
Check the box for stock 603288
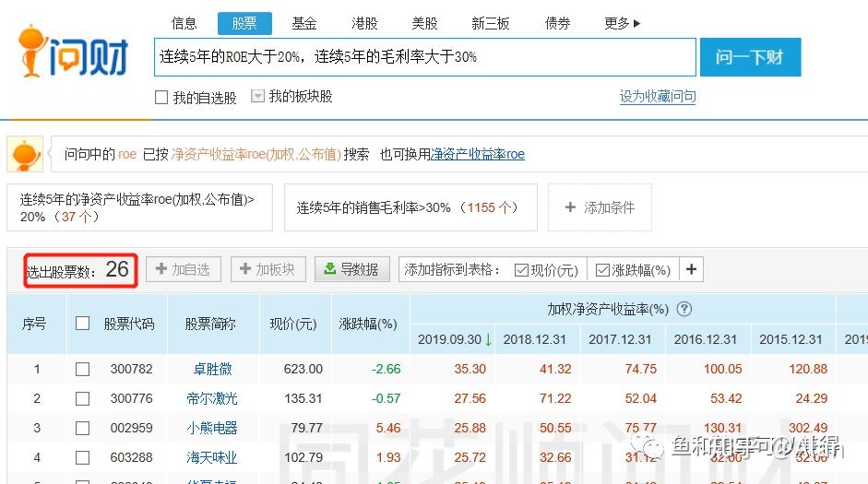82,457
